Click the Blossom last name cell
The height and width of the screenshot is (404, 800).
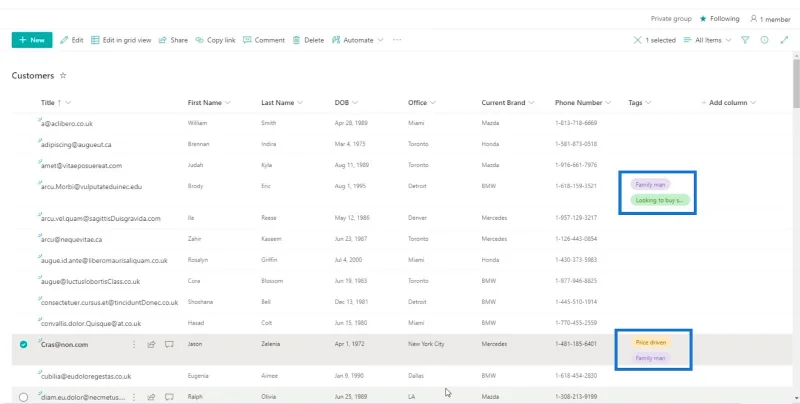coord(272,281)
